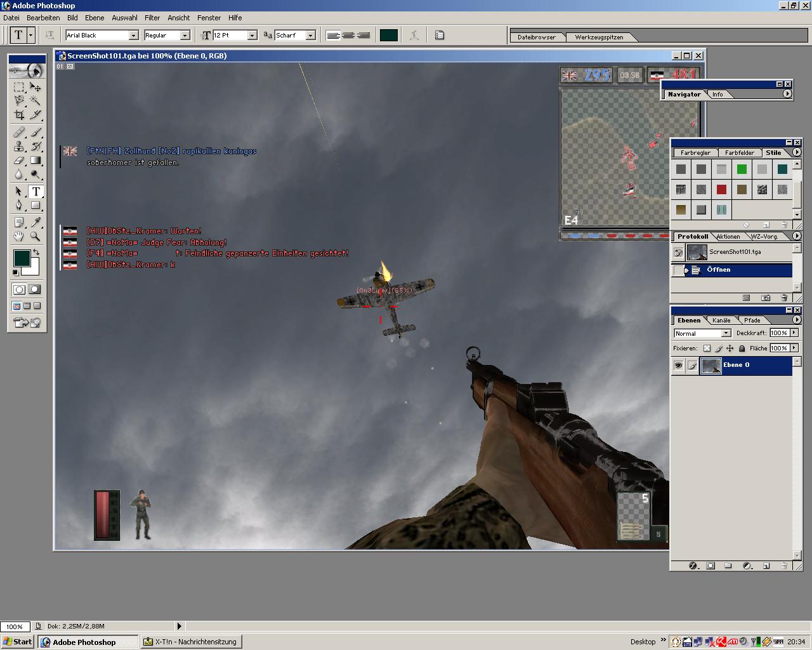812x650 pixels.
Task: Select the Brush tool
Action: click(36, 132)
